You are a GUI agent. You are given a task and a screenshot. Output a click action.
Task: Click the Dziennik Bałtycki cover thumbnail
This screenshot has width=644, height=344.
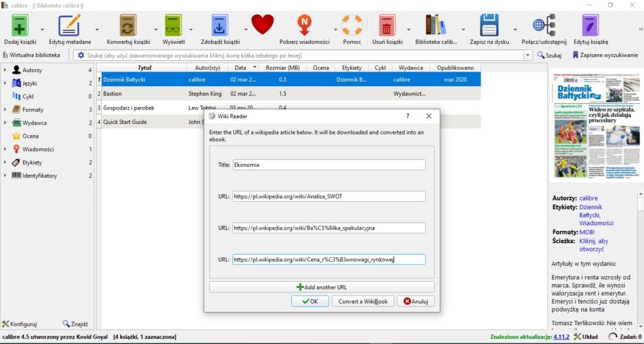pyautogui.click(x=596, y=126)
